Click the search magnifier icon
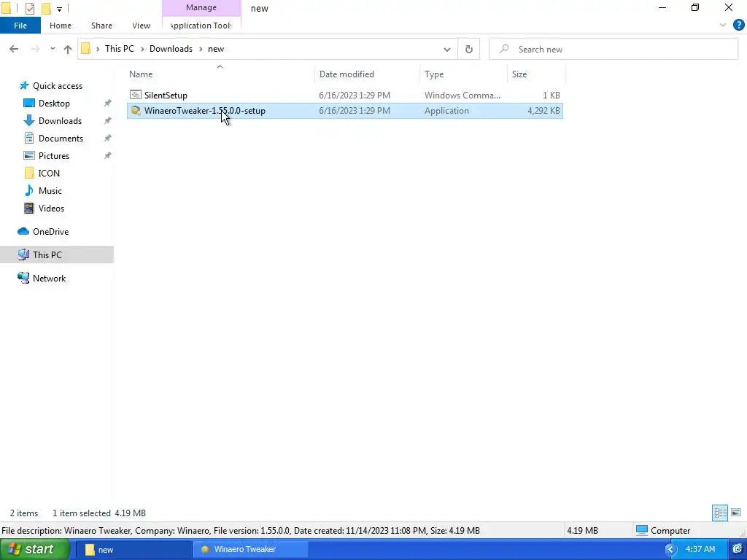The height and width of the screenshot is (560, 747). coord(505,49)
